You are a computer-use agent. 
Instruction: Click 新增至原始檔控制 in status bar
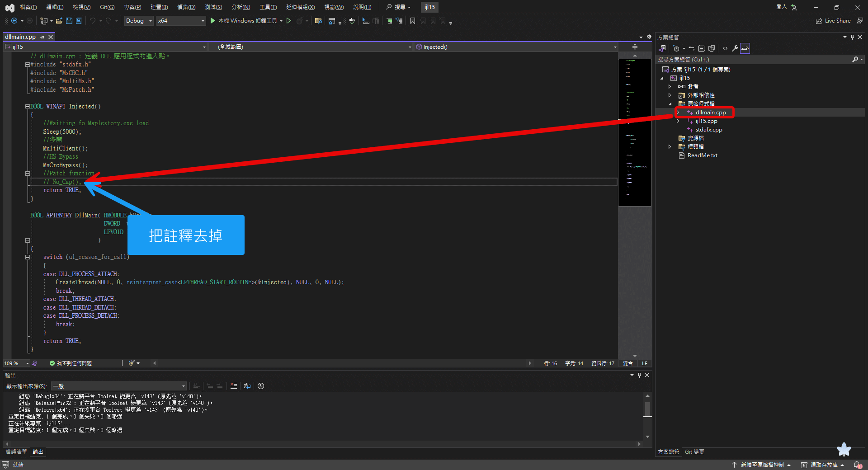click(x=762, y=465)
